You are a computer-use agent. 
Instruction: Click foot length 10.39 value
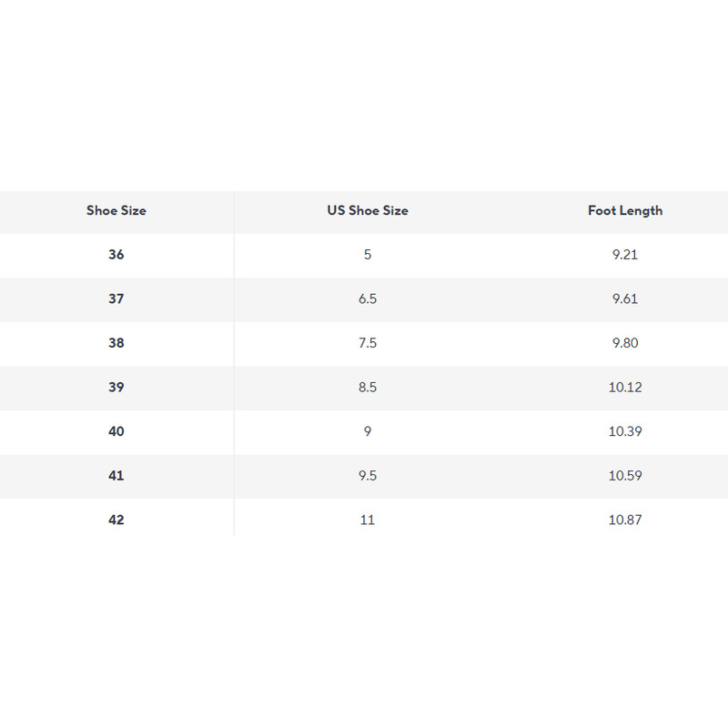(625, 431)
